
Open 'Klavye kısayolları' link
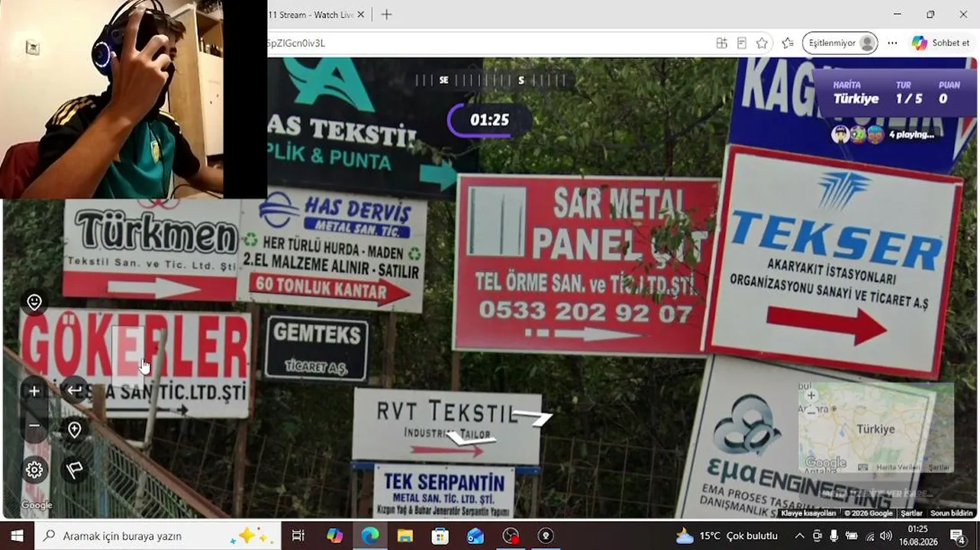point(808,513)
